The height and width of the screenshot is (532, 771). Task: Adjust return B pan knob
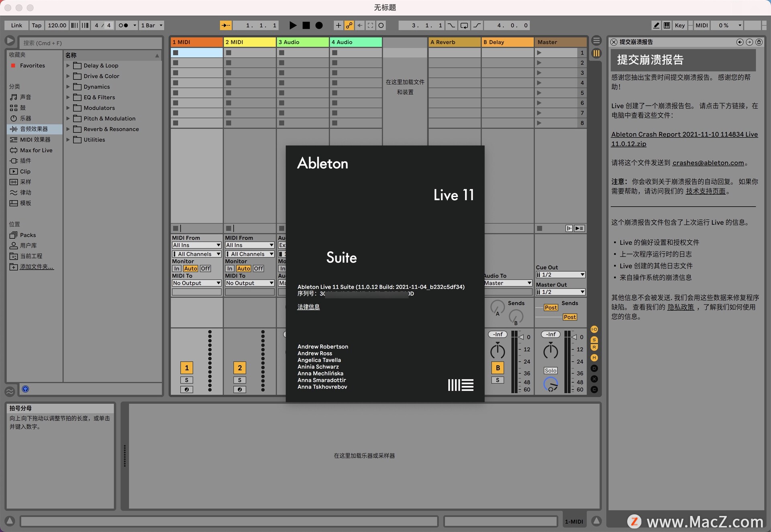tap(498, 351)
